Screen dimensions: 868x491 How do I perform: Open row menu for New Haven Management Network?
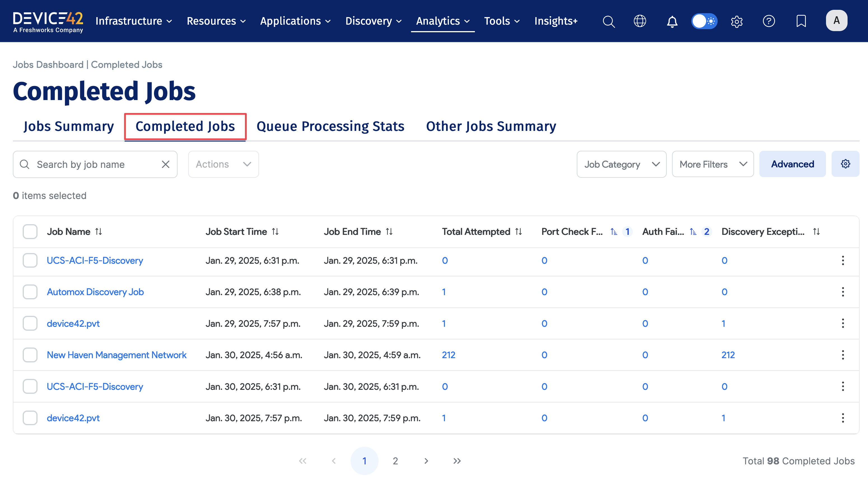pos(843,355)
